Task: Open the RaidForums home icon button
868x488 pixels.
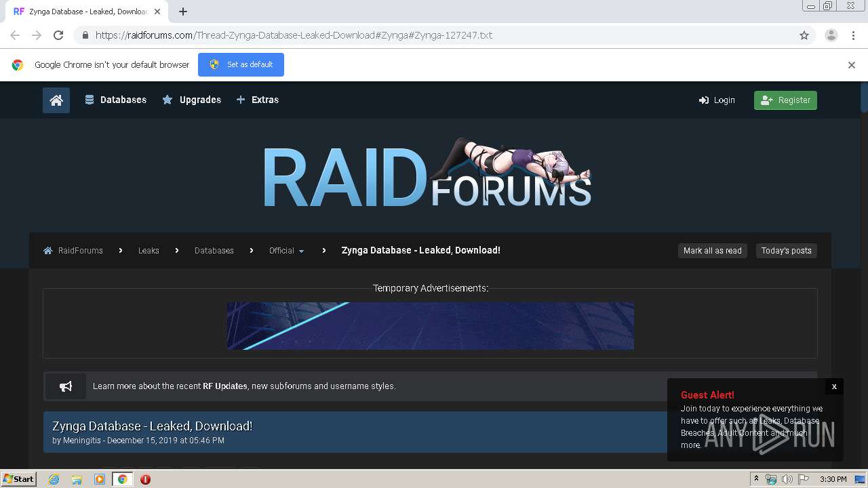Action: click(x=56, y=100)
